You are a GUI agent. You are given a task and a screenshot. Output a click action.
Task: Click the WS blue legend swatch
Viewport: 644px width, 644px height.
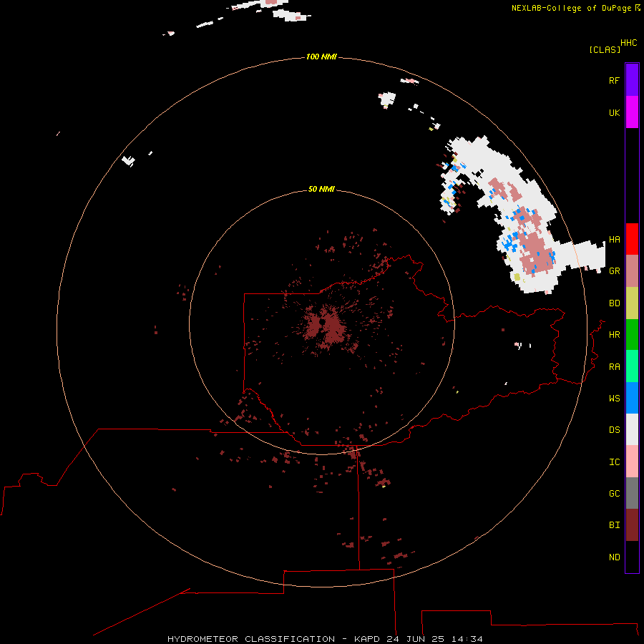tap(632, 398)
